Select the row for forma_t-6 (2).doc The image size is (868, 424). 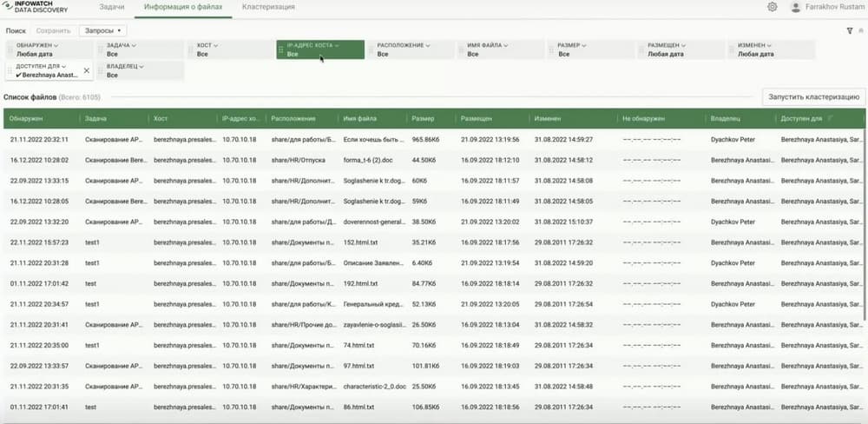coord(433,160)
